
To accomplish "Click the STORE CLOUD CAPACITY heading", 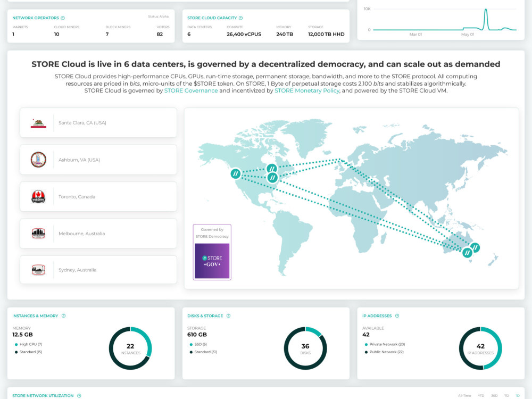I will (212, 18).
